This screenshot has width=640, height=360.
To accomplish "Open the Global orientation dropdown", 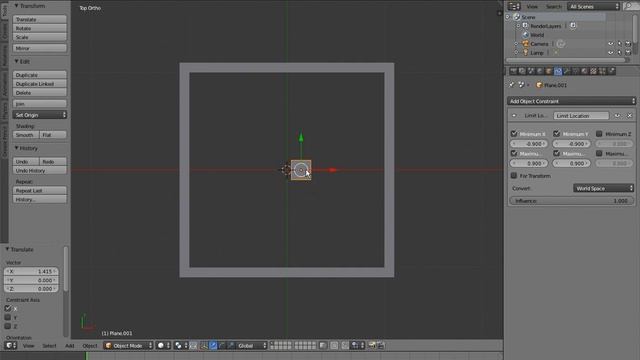I will click(251, 345).
